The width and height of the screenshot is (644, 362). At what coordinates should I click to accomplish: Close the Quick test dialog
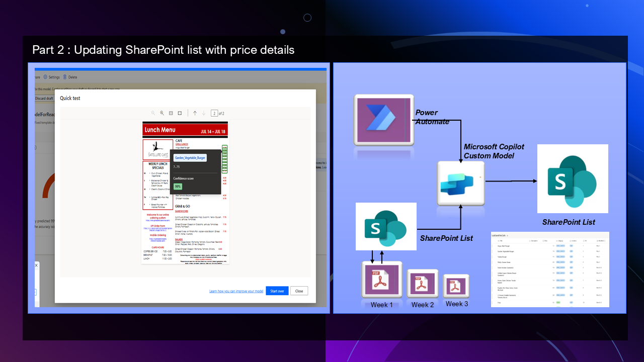tap(299, 291)
